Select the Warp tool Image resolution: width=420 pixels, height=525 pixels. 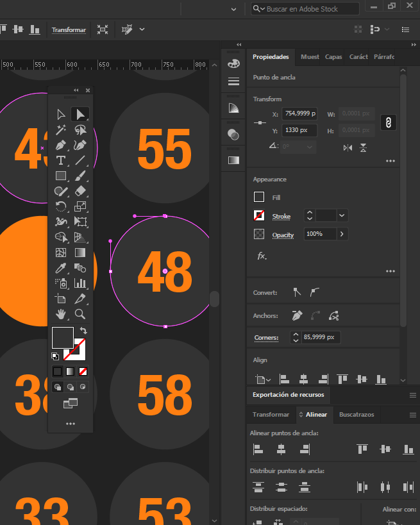(x=61, y=222)
